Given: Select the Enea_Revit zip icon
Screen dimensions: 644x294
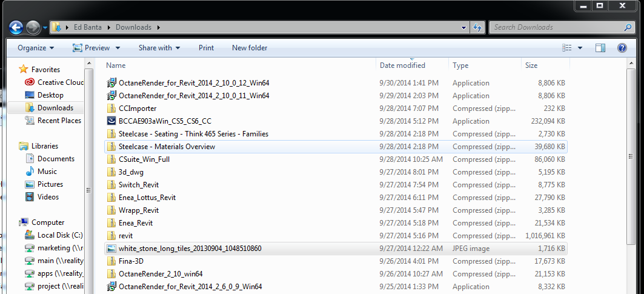Looking at the screenshot, I should 111,223.
